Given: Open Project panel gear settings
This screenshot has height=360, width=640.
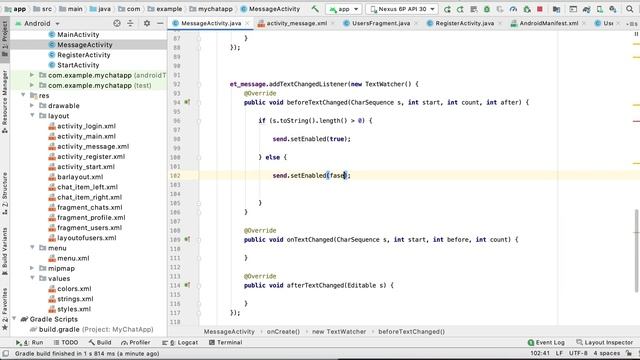Looking at the screenshot, I should coord(147,23).
